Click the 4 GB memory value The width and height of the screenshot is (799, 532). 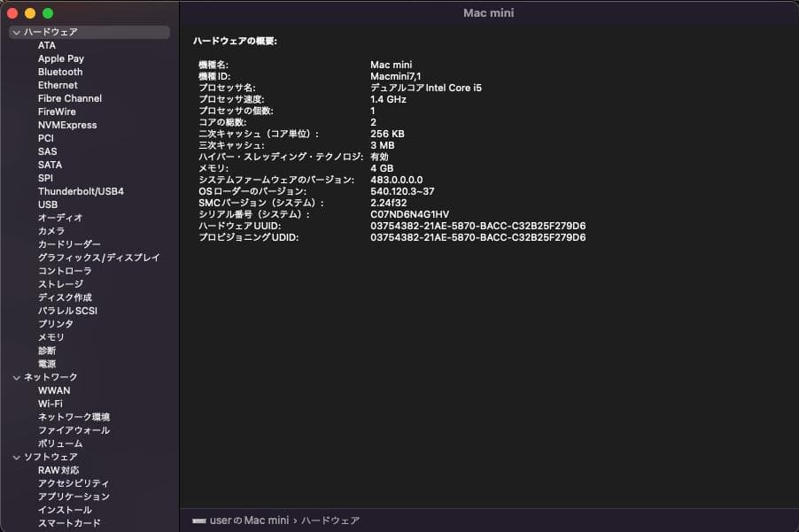point(382,168)
